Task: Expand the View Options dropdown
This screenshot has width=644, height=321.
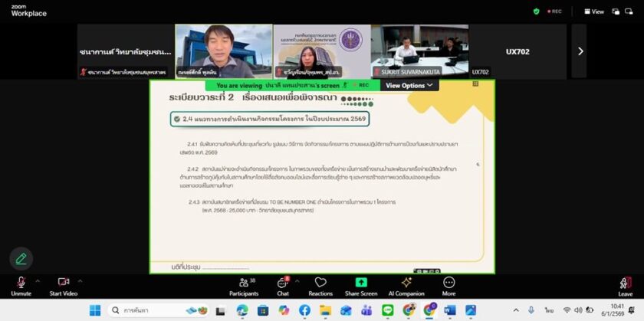Action: pos(409,85)
